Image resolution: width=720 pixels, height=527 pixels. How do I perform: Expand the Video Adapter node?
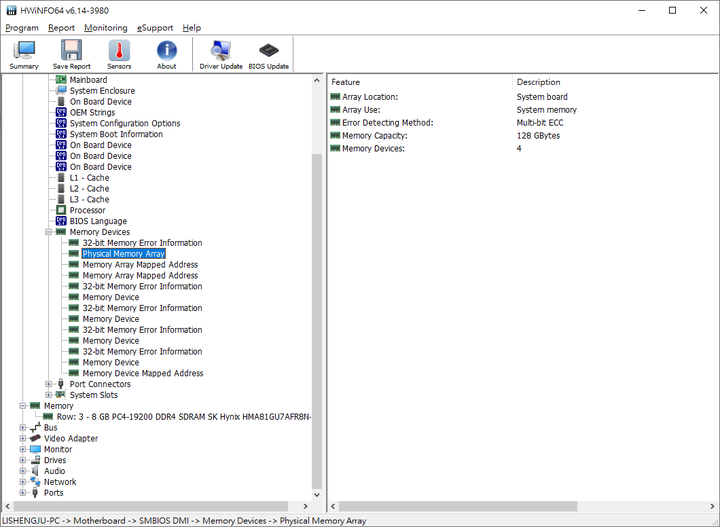click(x=22, y=439)
